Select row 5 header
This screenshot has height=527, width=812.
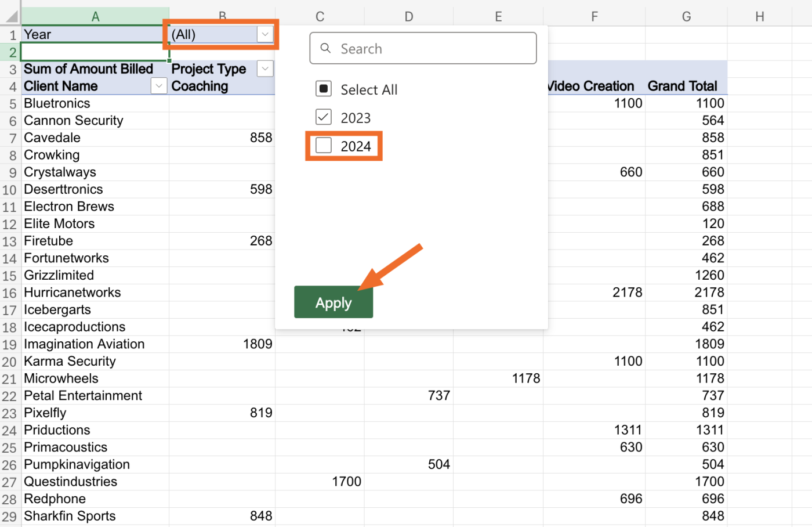pos(10,104)
